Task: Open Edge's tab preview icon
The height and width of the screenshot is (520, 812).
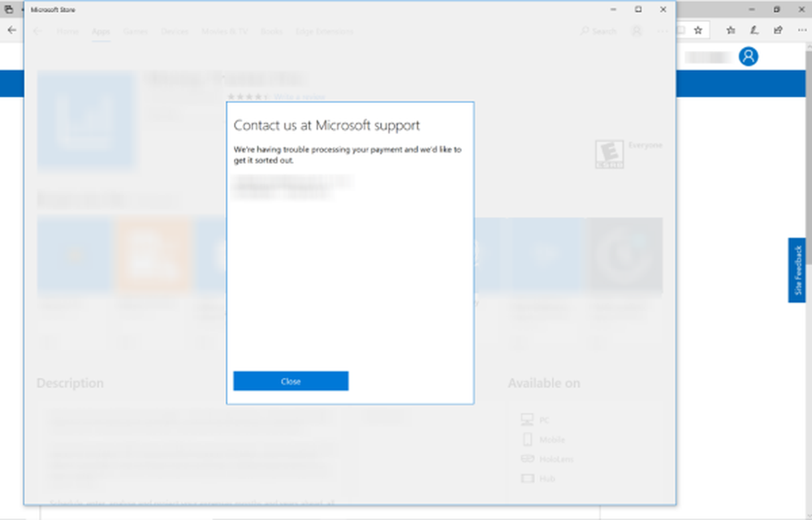Action: click(9, 9)
